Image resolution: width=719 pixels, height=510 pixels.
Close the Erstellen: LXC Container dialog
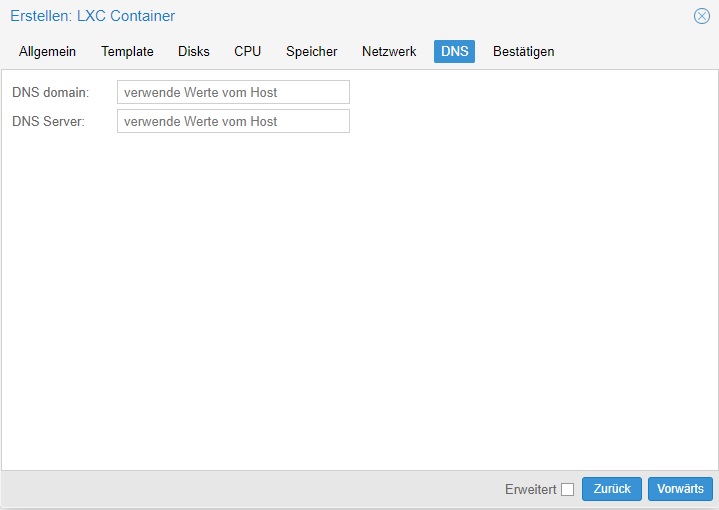coord(702,16)
